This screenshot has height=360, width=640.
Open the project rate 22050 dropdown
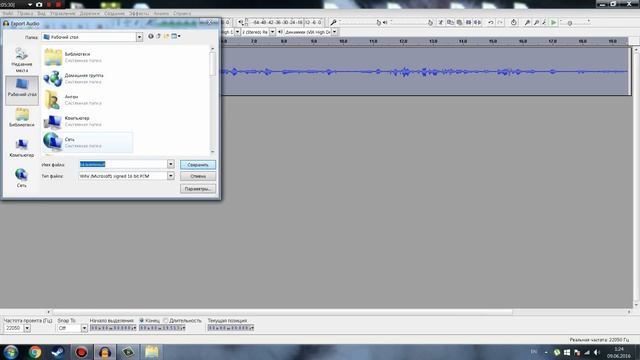click(x=27, y=328)
